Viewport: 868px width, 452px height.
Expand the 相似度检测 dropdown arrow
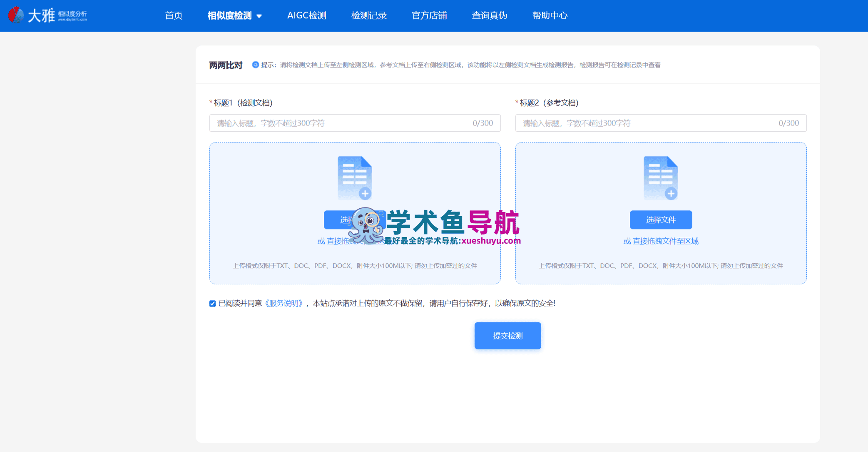click(259, 16)
